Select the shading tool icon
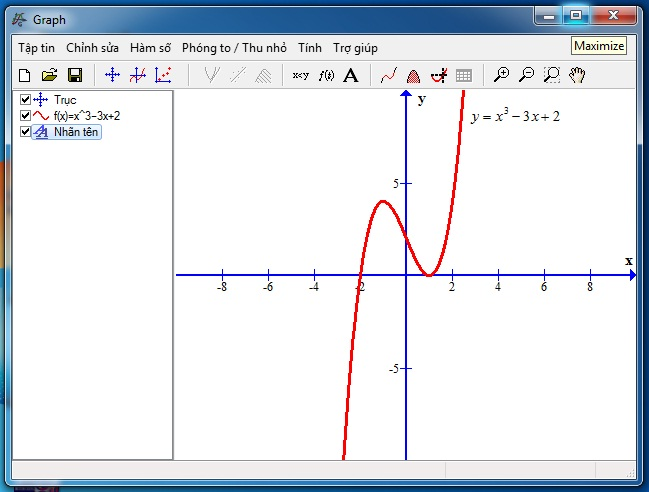 pyautogui.click(x=413, y=75)
